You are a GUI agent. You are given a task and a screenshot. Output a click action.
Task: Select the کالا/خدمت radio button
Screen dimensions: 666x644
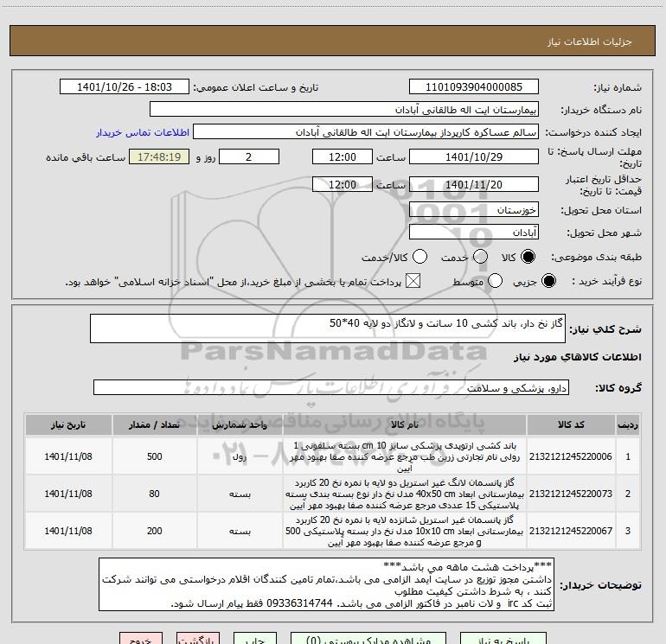419,257
